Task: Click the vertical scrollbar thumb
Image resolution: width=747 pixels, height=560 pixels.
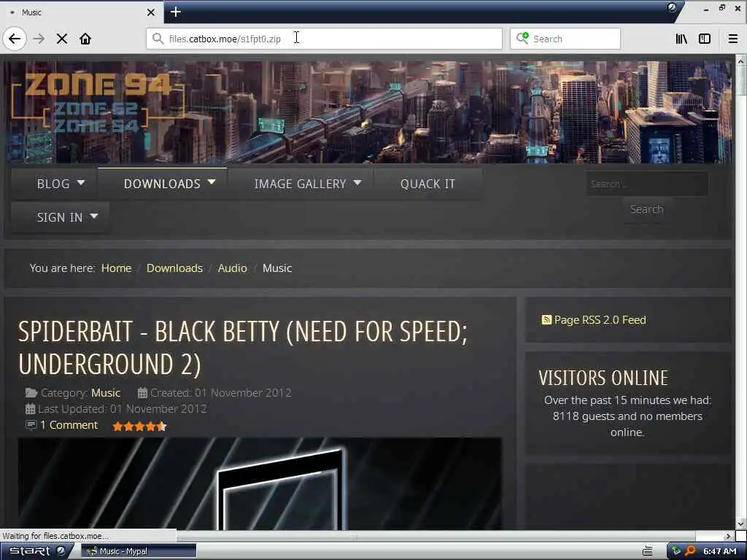Action: tap(741, 82)
